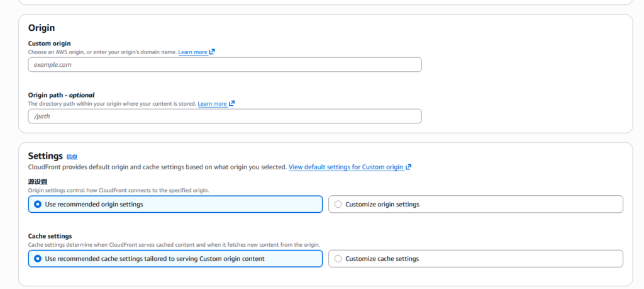Open Learn more link for Custom origin
This screenshot has width=644, height=289.
tap(192, 52)
